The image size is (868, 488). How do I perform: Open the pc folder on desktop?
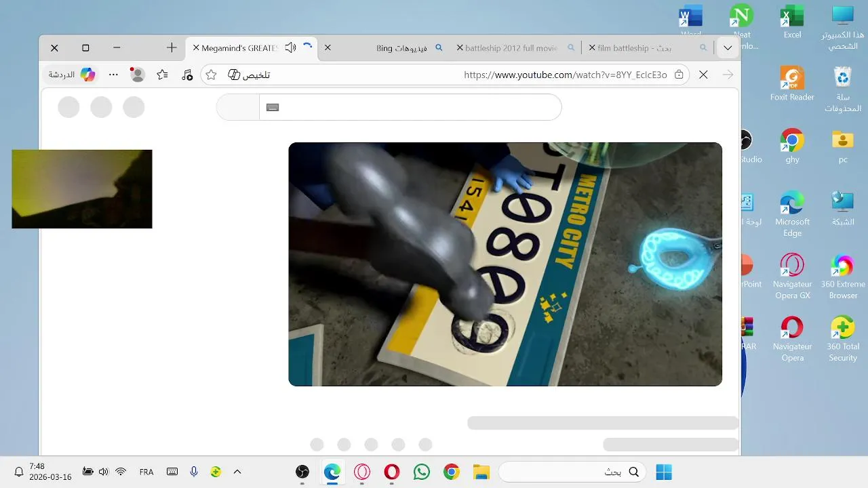[x=843, y=146]
